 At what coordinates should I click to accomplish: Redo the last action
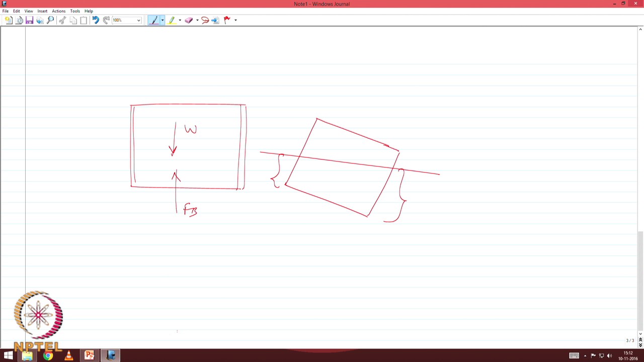pyautogui.click(x=106, y=20)
